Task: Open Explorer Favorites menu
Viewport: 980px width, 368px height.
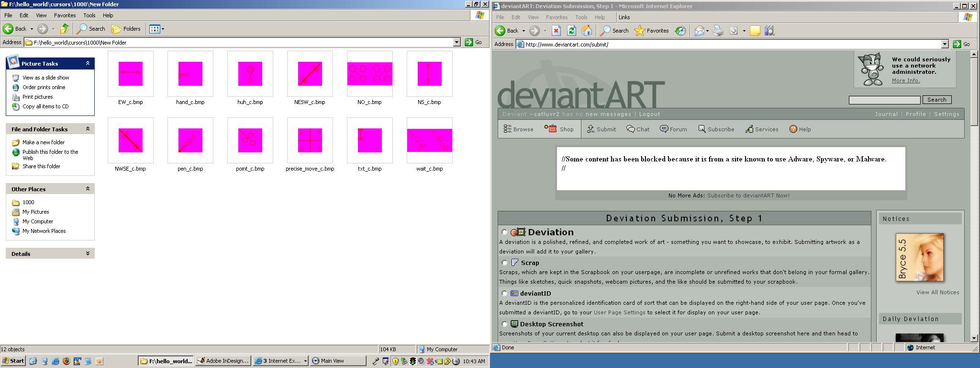Action: tap(65, 15)
